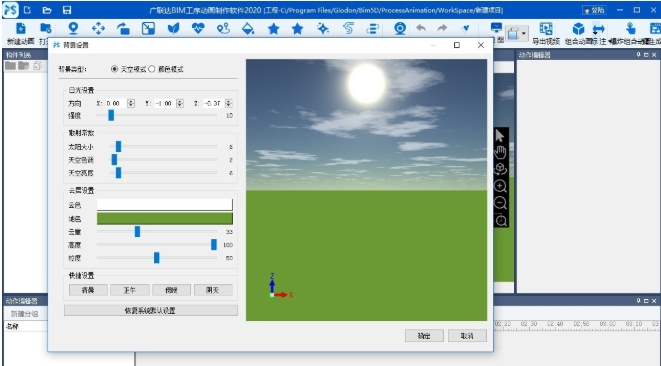Click the camera toolbar icon

coord(400,28)
